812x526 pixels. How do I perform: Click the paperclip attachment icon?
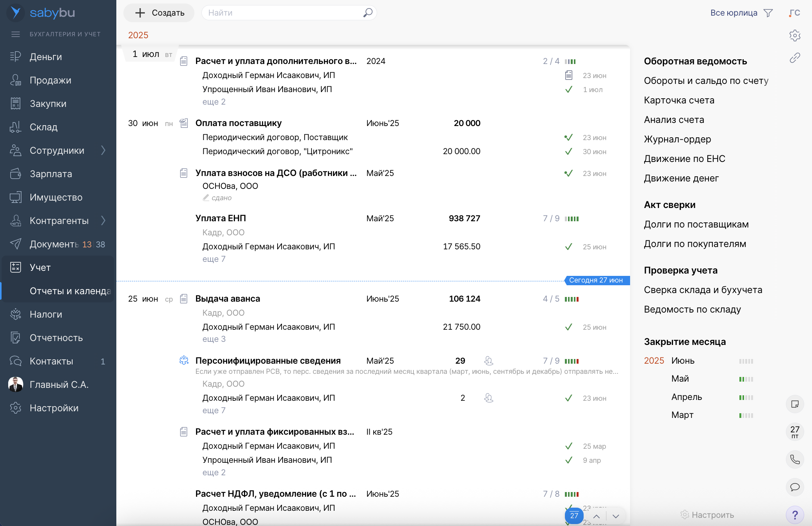tap(795, 58)
